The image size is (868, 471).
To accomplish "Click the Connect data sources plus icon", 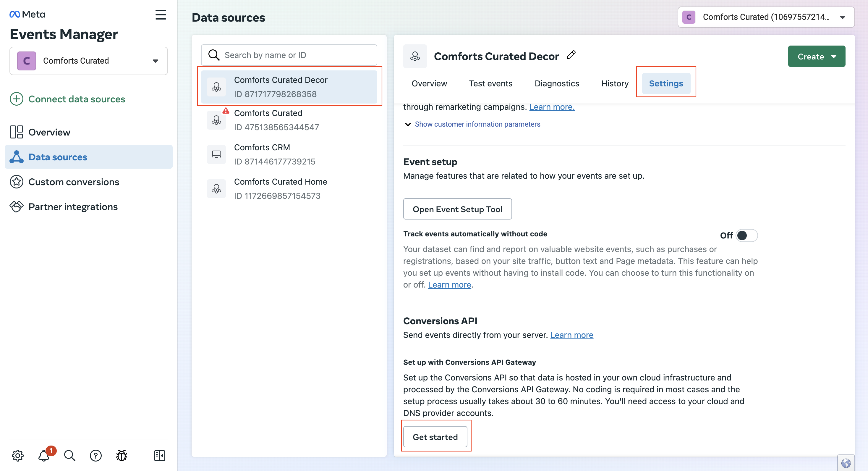I will point(17,99).
